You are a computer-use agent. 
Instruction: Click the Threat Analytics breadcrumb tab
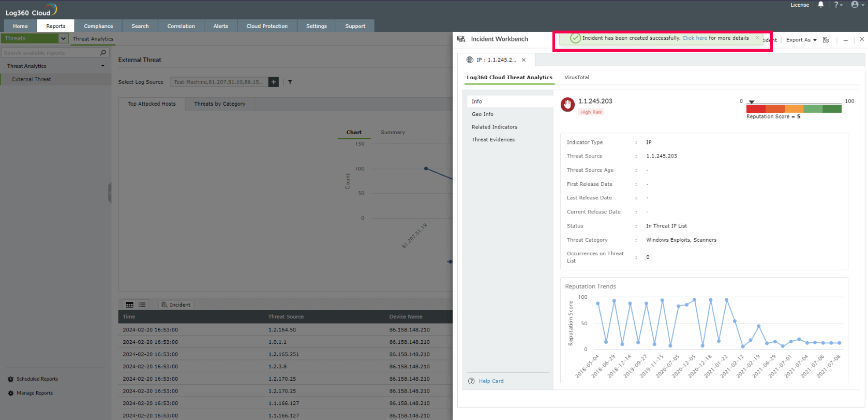(x=93, y=39)
